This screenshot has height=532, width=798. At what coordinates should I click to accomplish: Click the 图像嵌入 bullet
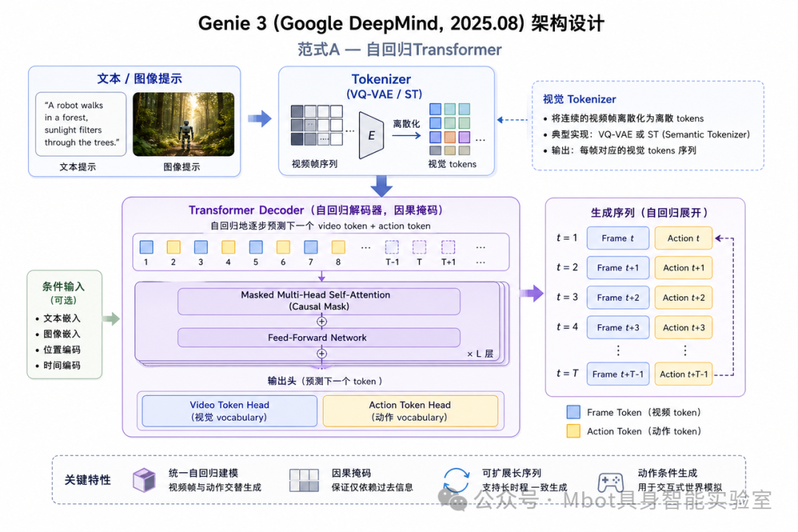(x=58, y=334)
